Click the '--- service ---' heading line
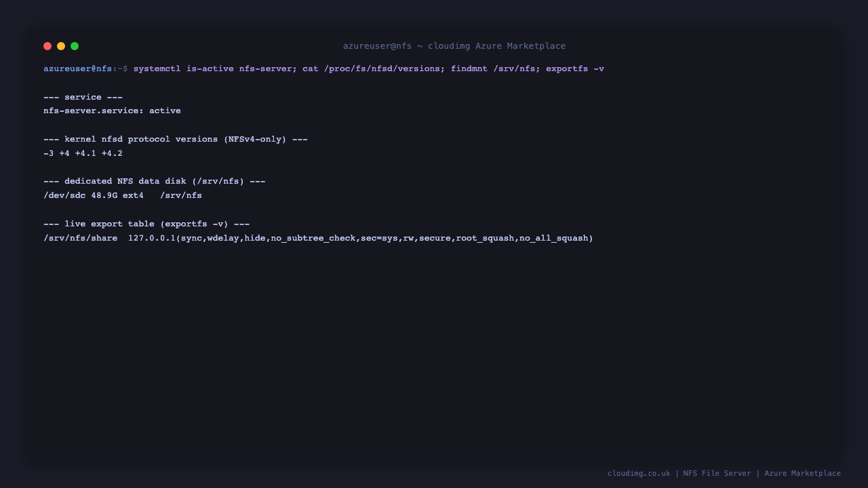The width and height of the screenshot is (868, 488). 83,97
